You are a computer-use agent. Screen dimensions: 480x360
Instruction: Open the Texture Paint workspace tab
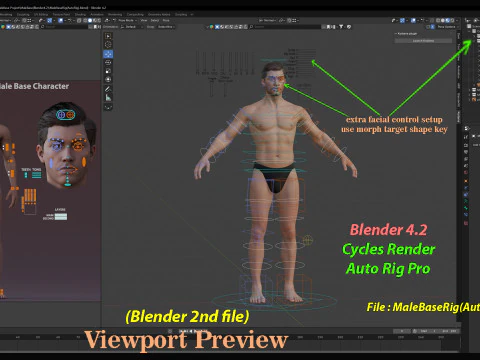click(61, 14)
